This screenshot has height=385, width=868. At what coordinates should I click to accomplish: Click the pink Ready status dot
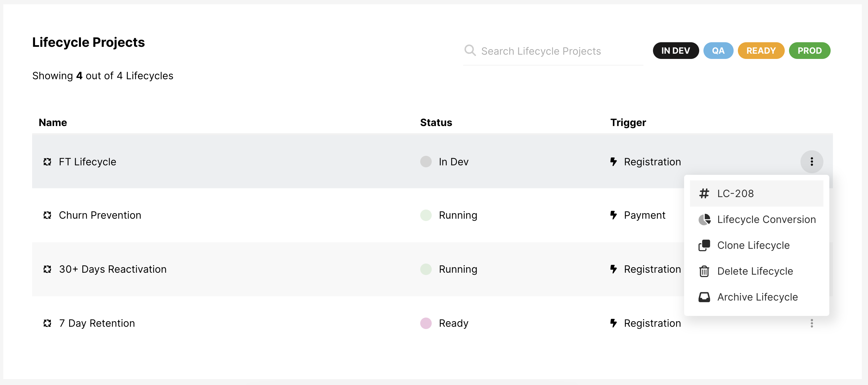click(x=425, y=323)
